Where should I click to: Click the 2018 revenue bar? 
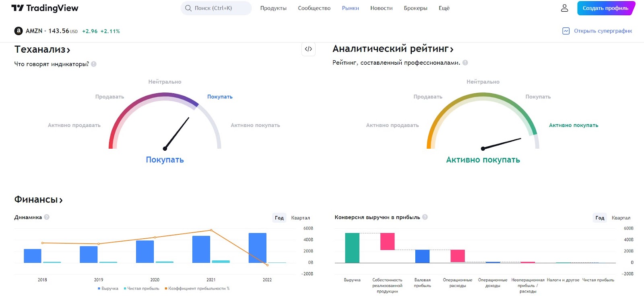[x=33, y=256]
